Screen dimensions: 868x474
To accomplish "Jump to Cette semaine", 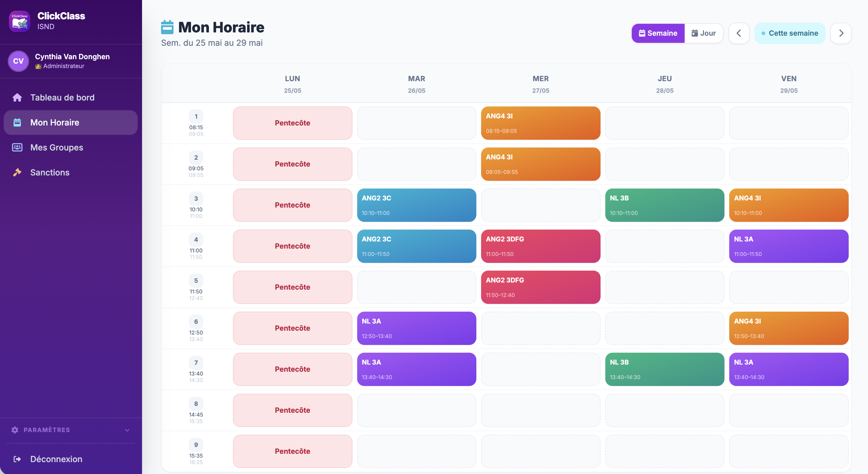I will pos(790,33).
